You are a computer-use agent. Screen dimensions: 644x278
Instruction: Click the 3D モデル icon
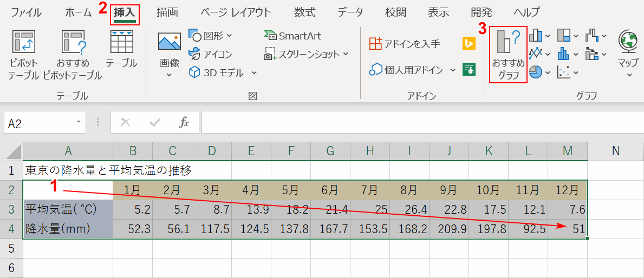pyautogui.click(x=194, y=72)
